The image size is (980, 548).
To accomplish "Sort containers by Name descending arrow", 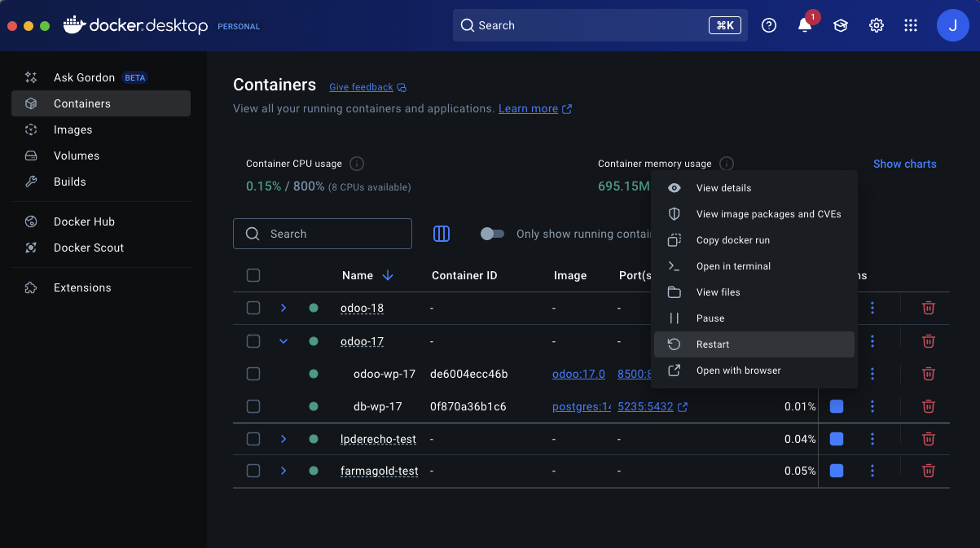I will click(388, 275).
